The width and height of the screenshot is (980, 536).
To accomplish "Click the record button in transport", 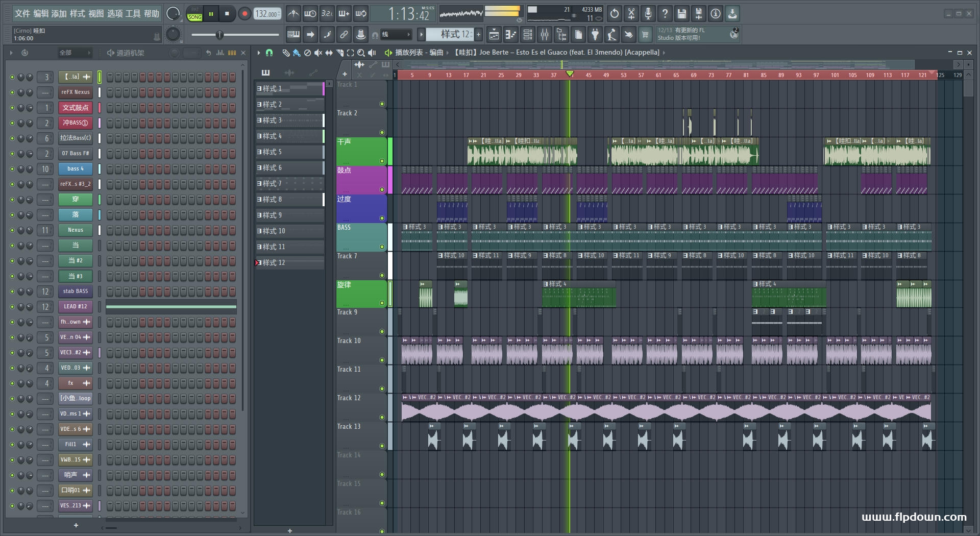I will pyautogui.click(x=244, y=14).
